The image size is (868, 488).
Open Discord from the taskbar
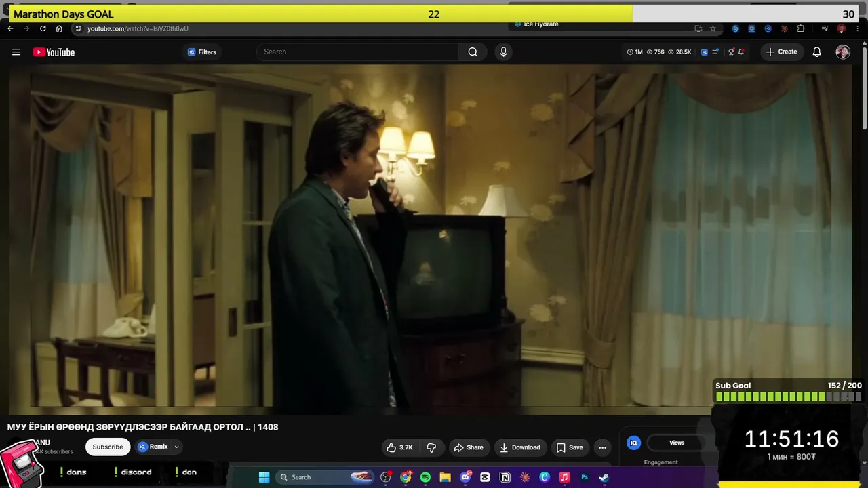[x=465, y=477]
